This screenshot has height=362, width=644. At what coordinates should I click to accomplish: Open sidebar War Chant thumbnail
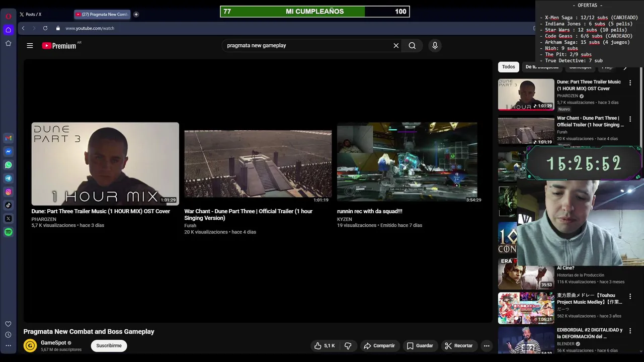pyautogui.click(x=526, y=131)
